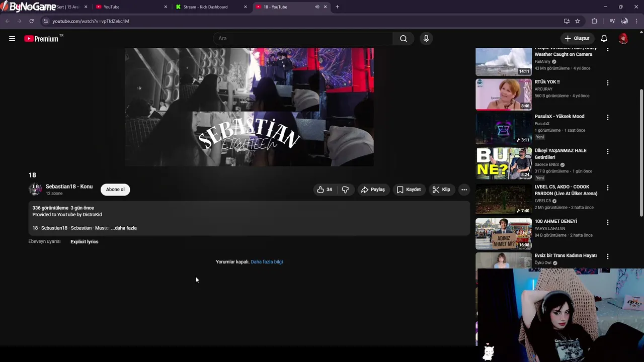
Task: Open the account avatar menu
Action: pyautogui.click(x=623, y=39)
